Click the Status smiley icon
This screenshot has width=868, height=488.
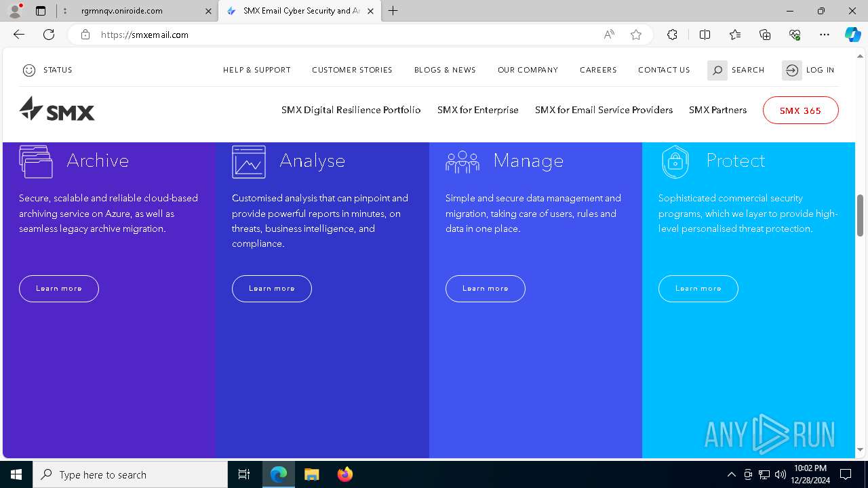click(29, 70)
